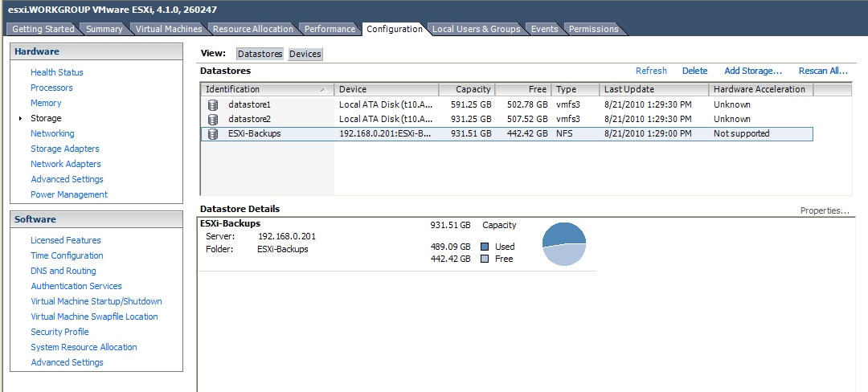This screenshot has width=868, height=392.
Task: Sort by Last Update column header
Action: [653, 90]
